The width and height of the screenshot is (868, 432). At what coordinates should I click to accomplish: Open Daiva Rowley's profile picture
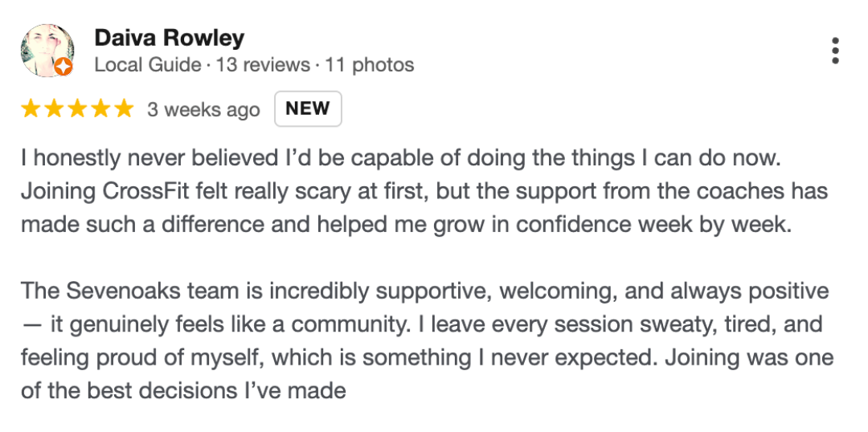(x=47, y=50)
